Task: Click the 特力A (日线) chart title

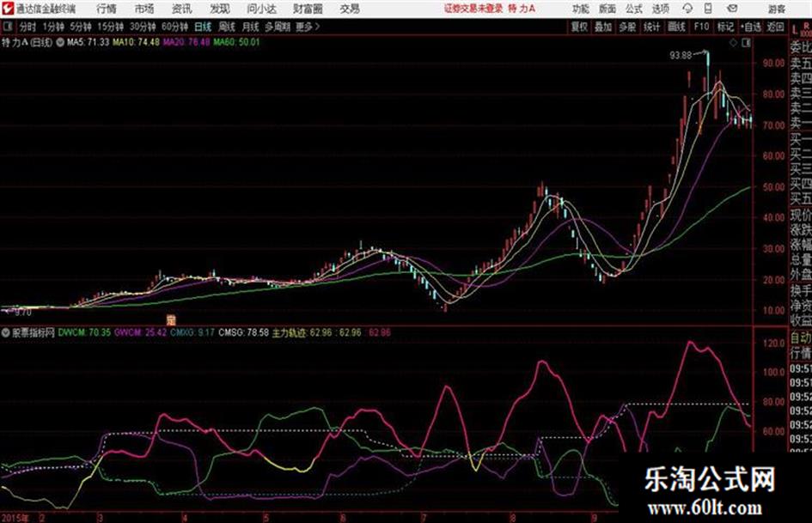Action: pyautogui.click(x=27, y=42)
